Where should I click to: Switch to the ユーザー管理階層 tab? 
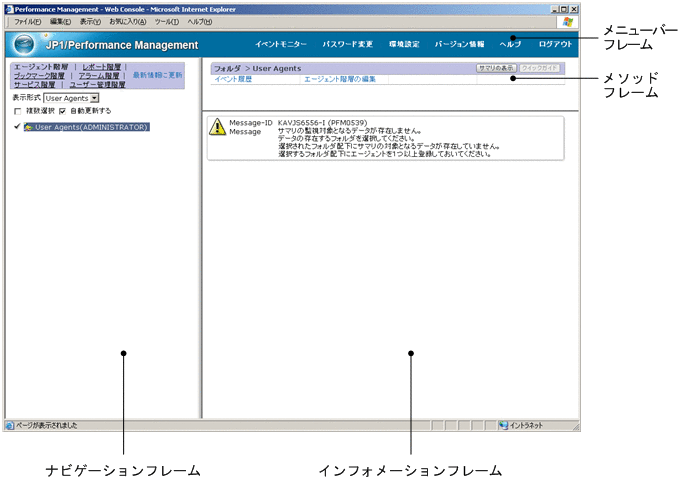click(97, 84)
